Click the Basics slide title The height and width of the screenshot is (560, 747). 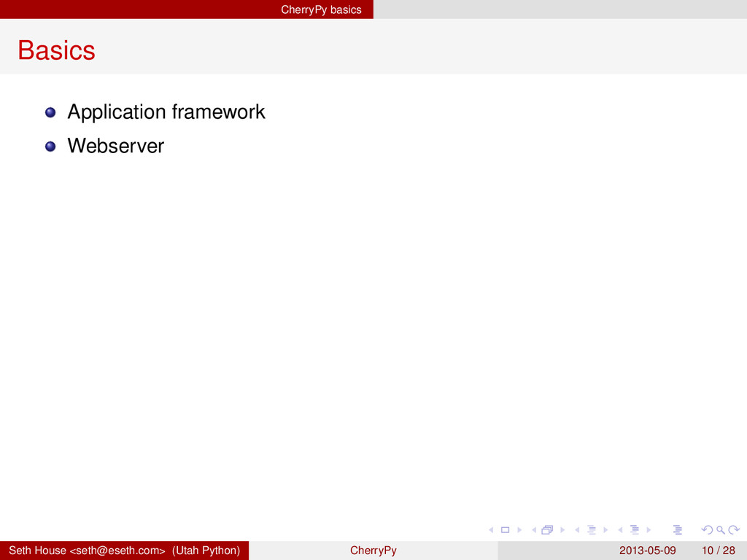coord(56,50)
